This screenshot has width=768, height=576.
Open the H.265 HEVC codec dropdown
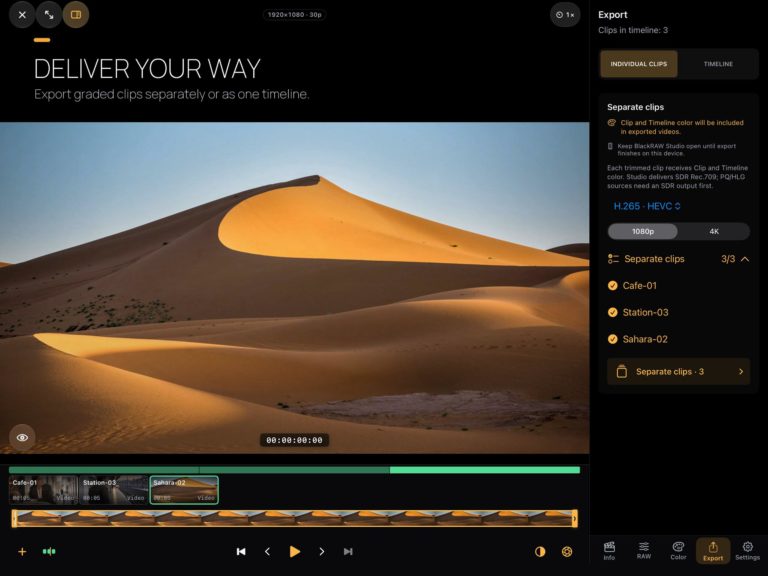click(x=647, y=206)
